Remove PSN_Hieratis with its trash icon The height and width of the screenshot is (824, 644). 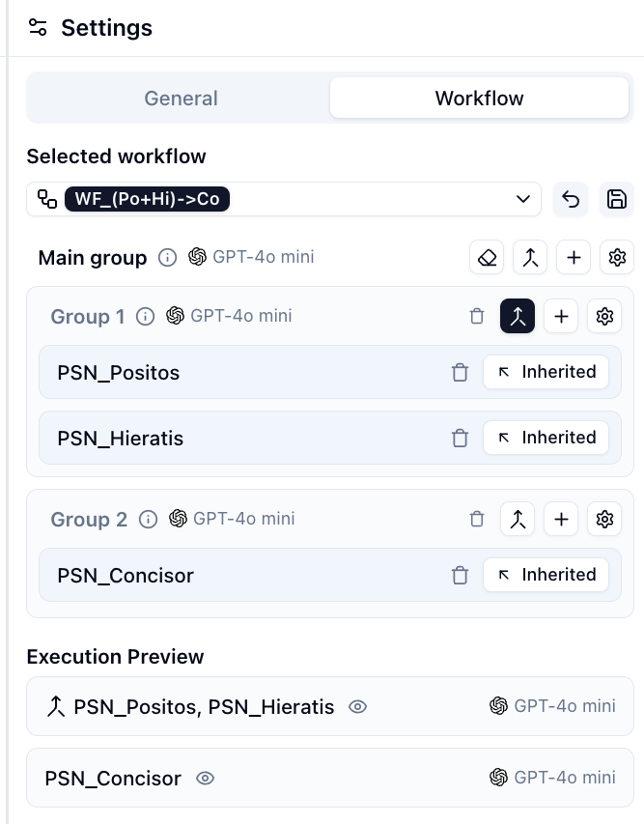click(x=460, y=438)
